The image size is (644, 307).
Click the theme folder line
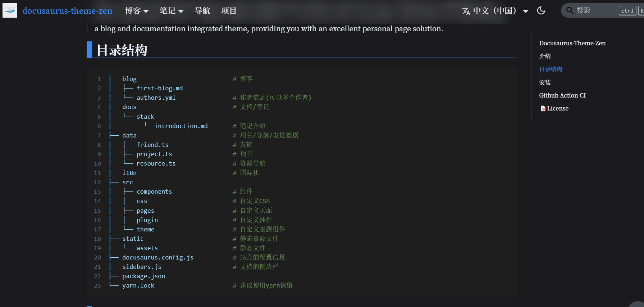tap(145, 229)
